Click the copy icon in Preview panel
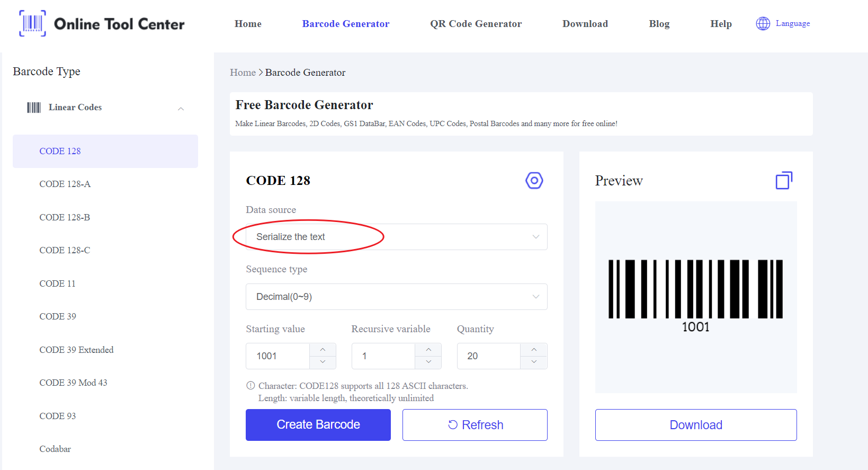This screenshot has width=868, height=470. (784, 181)
